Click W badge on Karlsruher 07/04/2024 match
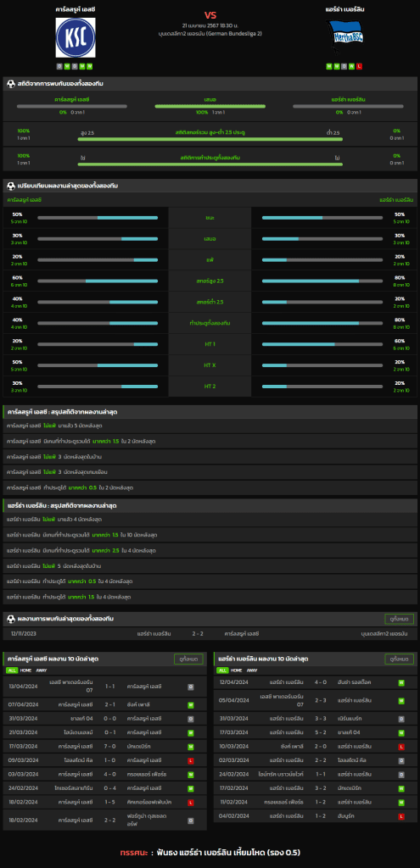420x868 pixels. coord(191,705)
